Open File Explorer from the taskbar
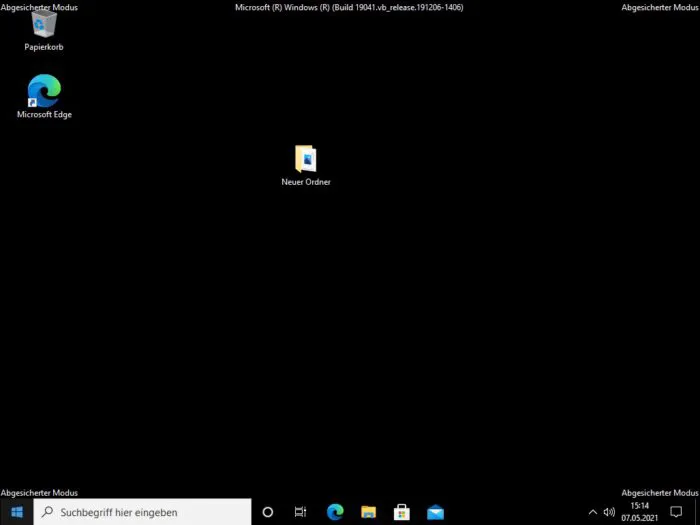Image resolution: width=700 pixels, height=525 pixels. coord(368,512)
